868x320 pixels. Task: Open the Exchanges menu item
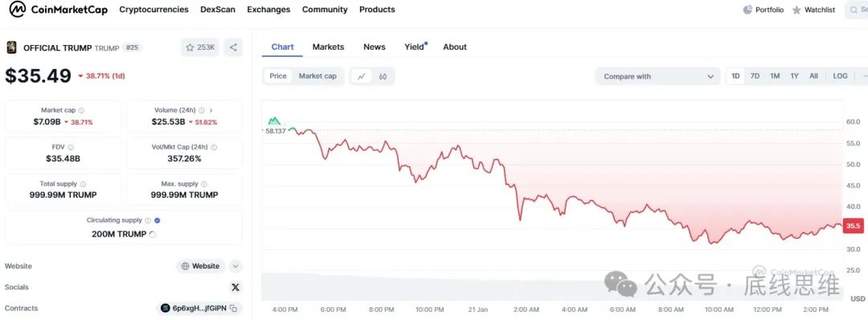(x=268, y=10)
